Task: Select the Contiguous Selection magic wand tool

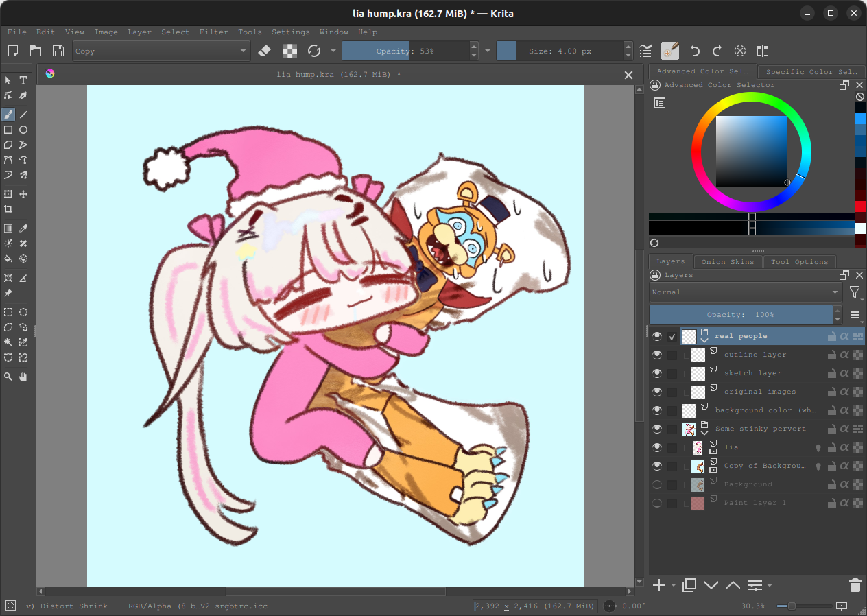Action: (x=8, y=342)
